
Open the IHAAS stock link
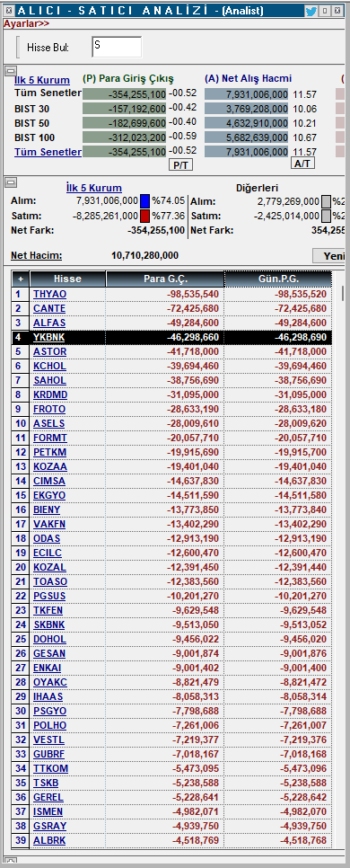coord(48,697)
